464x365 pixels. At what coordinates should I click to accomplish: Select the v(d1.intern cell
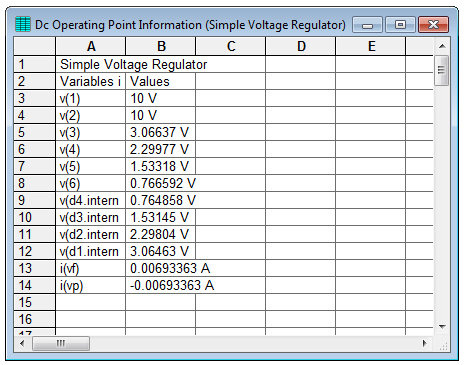click(x=91, y=251)
